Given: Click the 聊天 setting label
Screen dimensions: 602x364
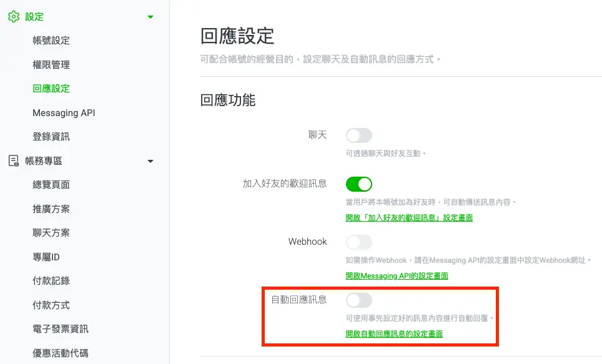Looking at the screenshot, I should click(x=317, y=135).
